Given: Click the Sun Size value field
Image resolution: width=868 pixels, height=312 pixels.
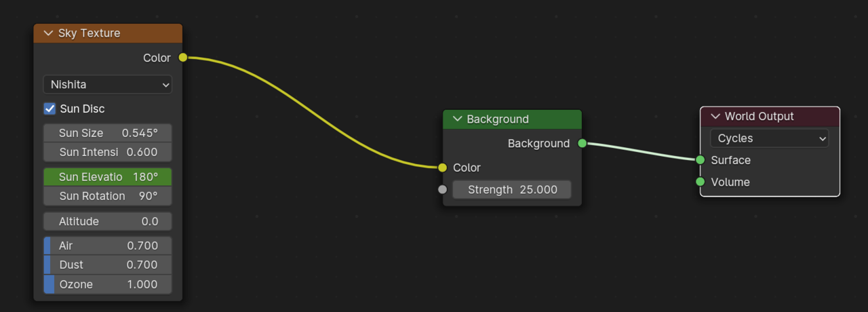Looking at the screenshot, I should tap(108, 133).
